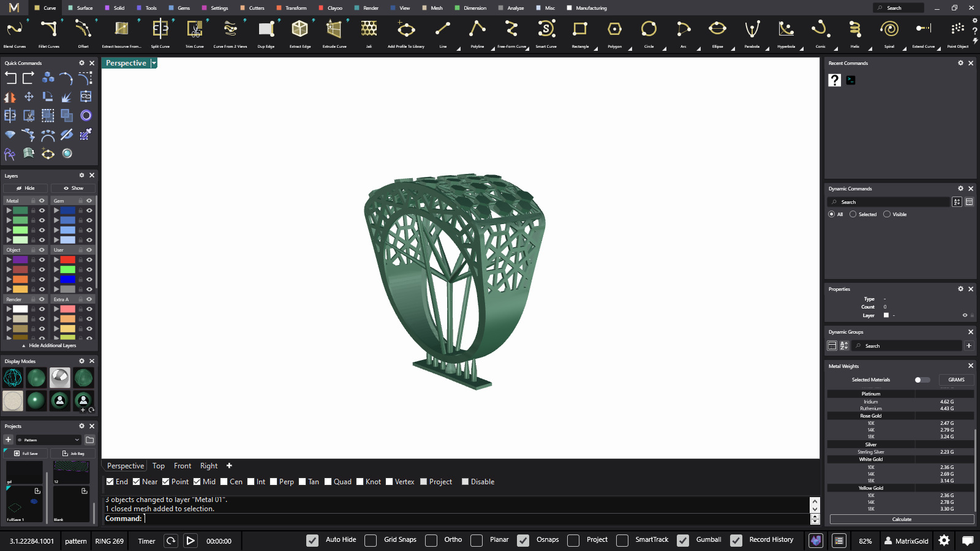Click the Hide layers button

[x=26, y=188]
